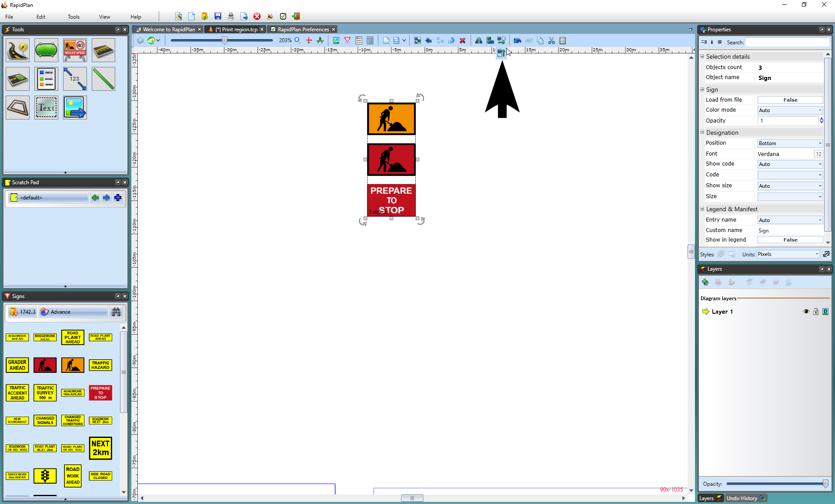835x504 pixels.
Task: Select the green line tool
Action: (x=104, y=79)
